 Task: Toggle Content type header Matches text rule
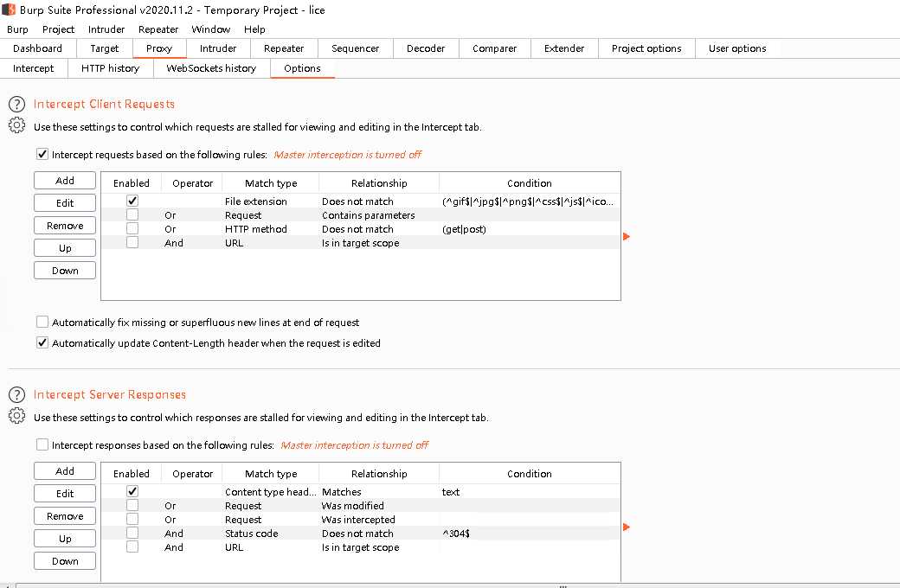pyautogui.click(x=132, y=491)
